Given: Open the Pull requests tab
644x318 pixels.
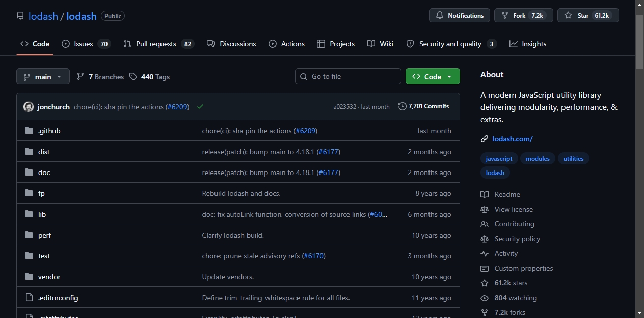Looking at the screenshot, I should pos(158,44).
